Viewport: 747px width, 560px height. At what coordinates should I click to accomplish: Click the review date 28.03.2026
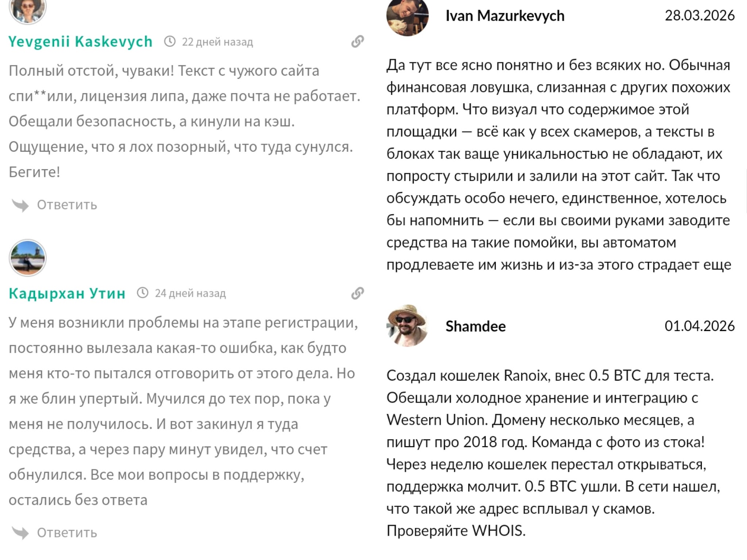pyautogui.click(x=699, y=15)
